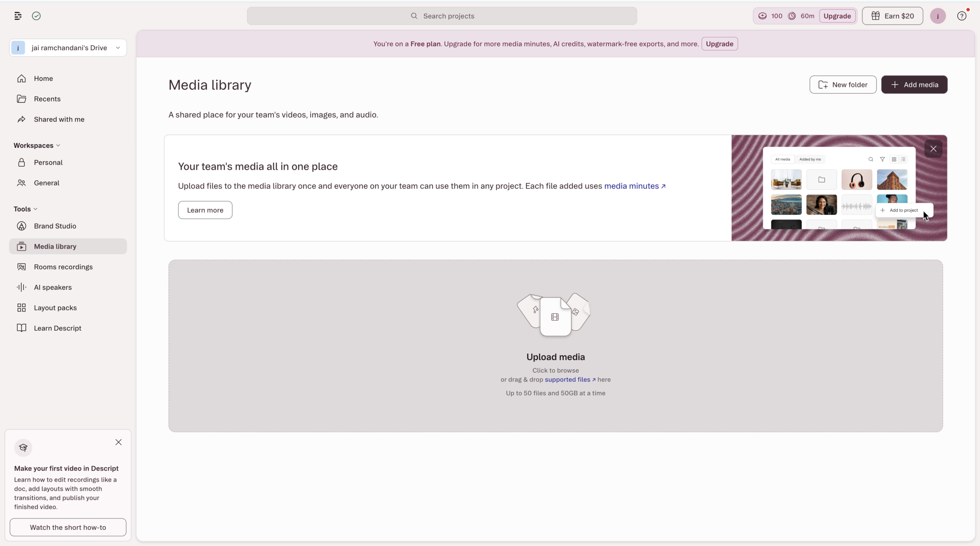Click Upgrade in the top header bar
This screenshot has width=980, height=546.
837,16
